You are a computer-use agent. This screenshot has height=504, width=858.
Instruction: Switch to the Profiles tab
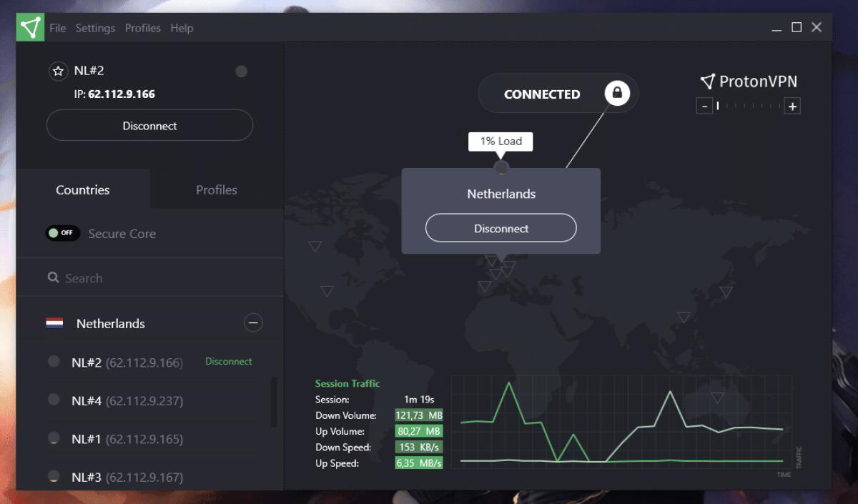tap(216, 189)
